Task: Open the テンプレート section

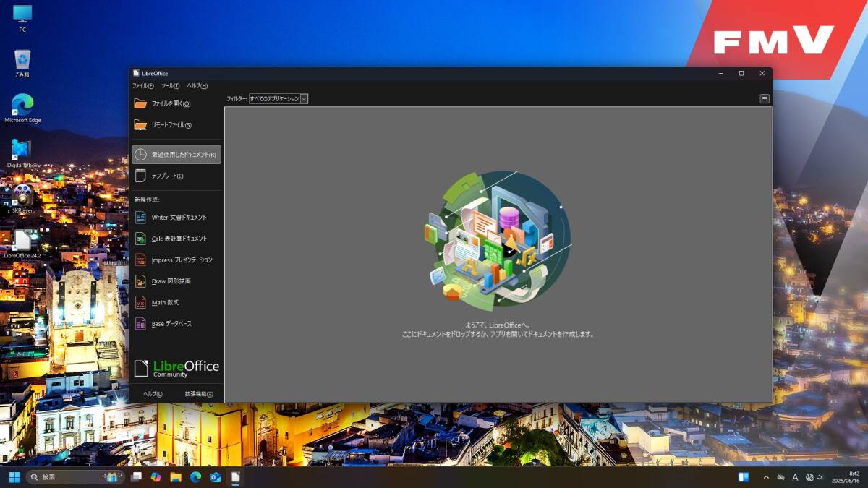Action: [176, 176]
